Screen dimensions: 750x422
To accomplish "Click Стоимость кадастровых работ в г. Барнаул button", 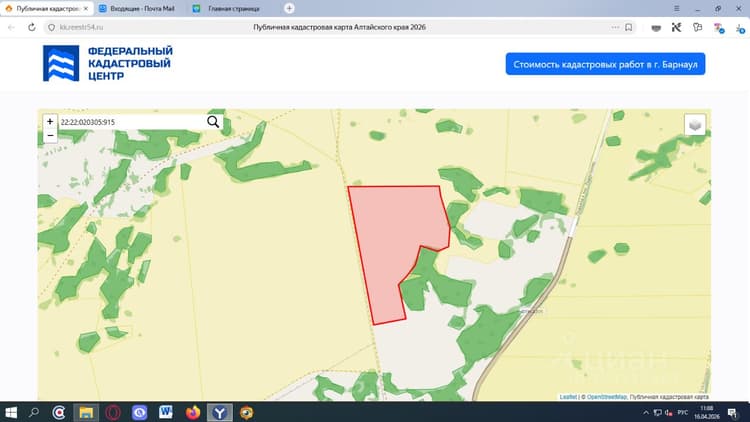I will tap(605, 64).
